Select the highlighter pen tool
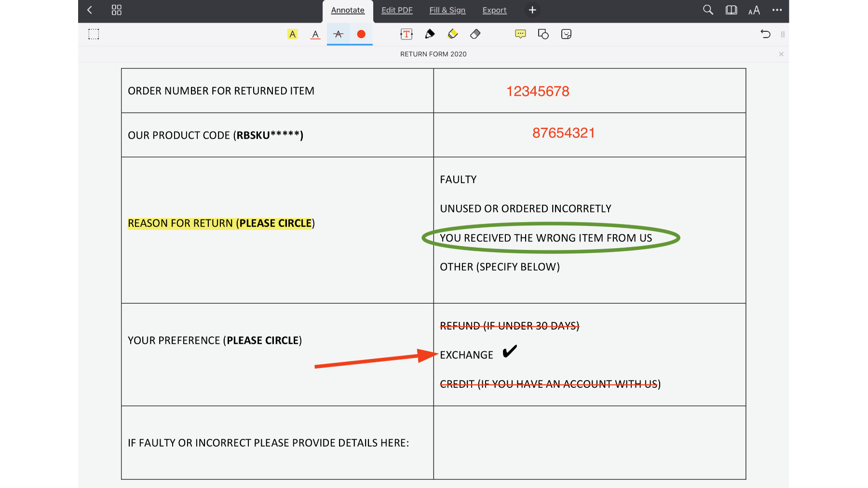The height and width of the screenshot is (488, 868). click(452, 34)
